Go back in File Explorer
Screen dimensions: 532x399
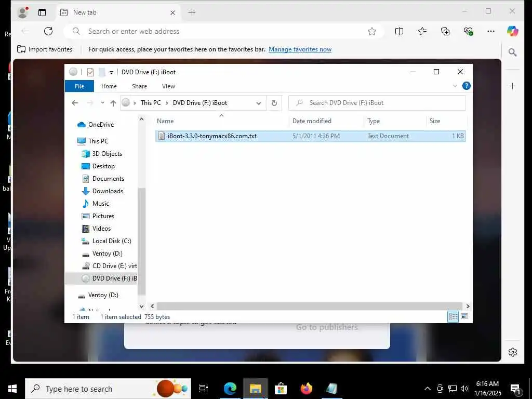point(75,103)
